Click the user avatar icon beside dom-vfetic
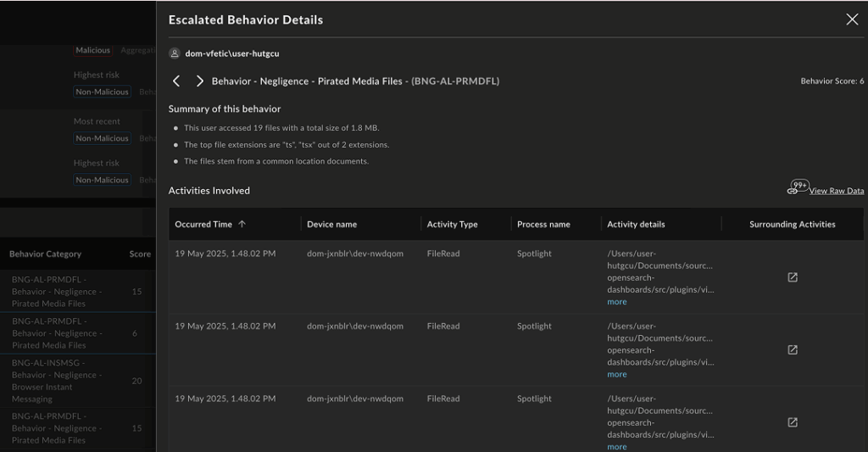This screenshot has height=452, width=868. point(175,53)
